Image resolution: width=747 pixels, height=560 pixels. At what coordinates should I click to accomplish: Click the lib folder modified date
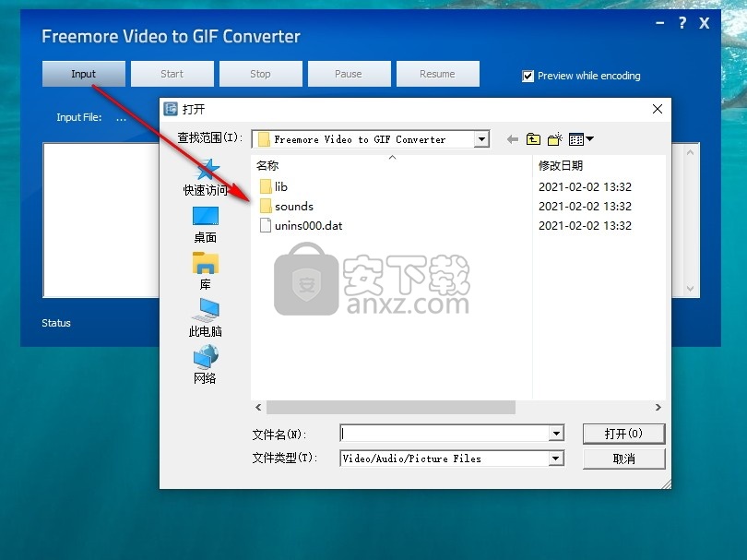pyautogui.click(x=585, y=187)
